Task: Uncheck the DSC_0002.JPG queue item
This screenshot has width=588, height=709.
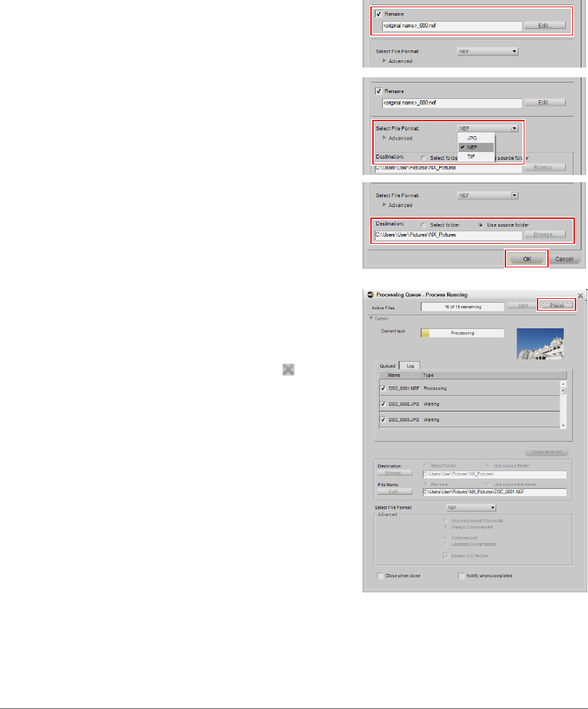Action: coord(383,404)
